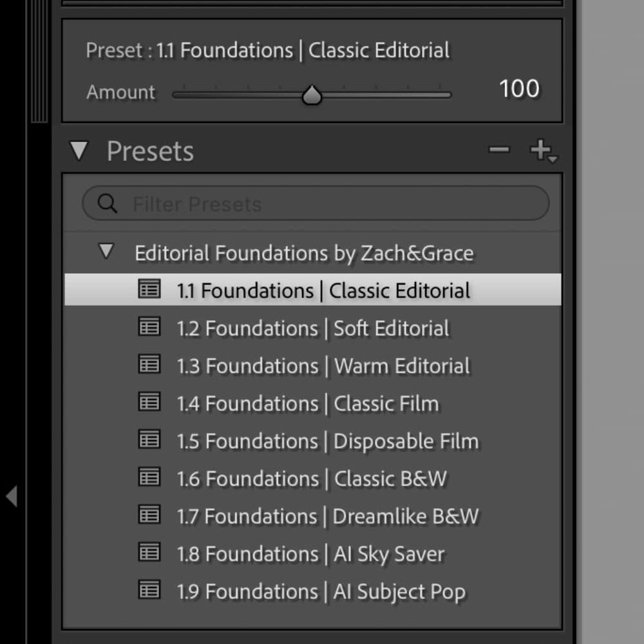Image resolution: width=644 pixels, height=644 pixels.
Task: Select the 1.7 Foundations Dreamlike B&W preset
Action: pyautogui.click(x=327, y=516)
